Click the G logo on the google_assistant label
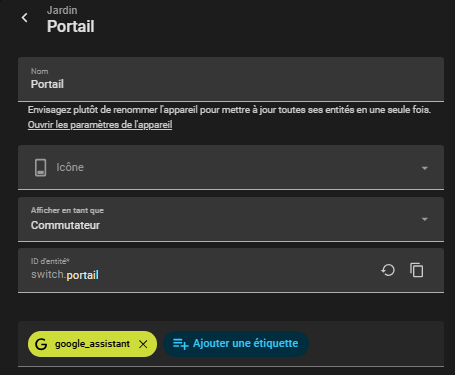The height and width of the screenshot is (375, 455). click(x=41, y=344)
